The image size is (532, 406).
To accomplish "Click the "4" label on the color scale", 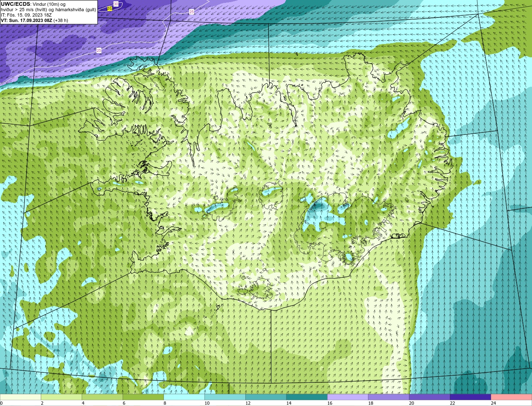I will coord(83,403).
